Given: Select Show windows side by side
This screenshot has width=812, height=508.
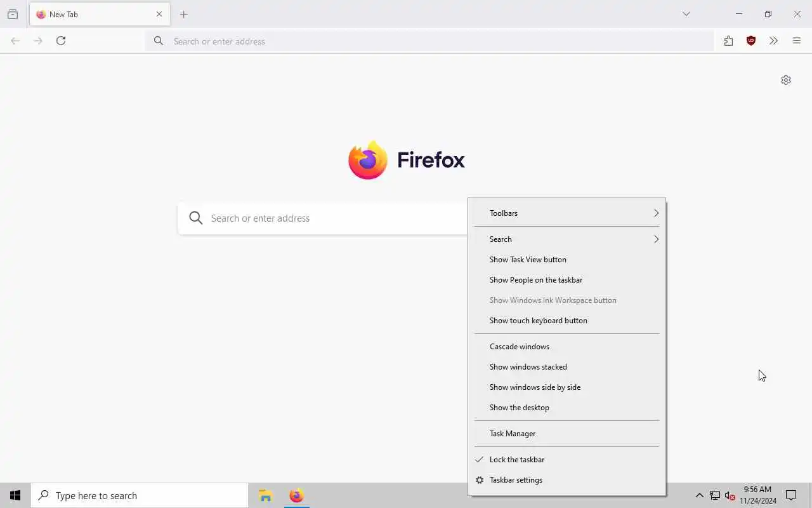Looking at the screenshot, I should [x=567, y=387].
